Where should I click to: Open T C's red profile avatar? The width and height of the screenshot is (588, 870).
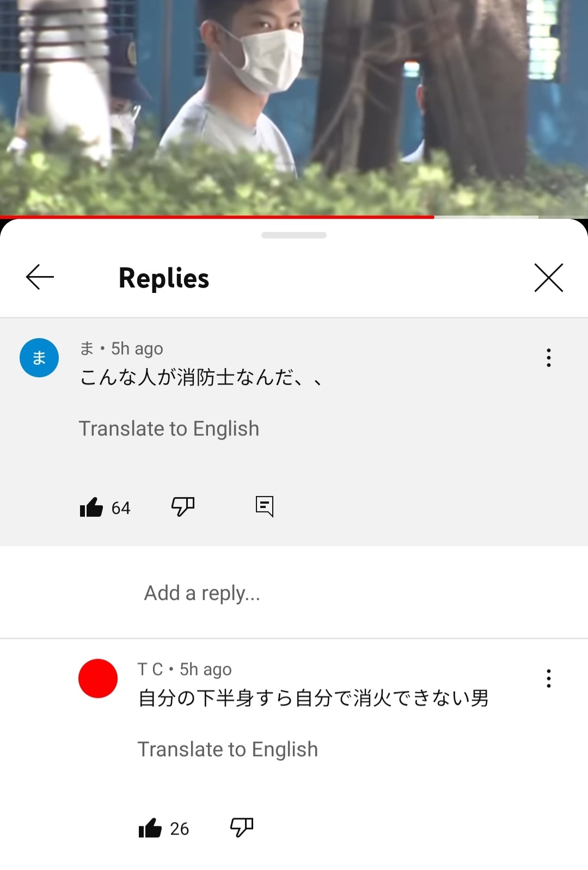coord(98,678)
